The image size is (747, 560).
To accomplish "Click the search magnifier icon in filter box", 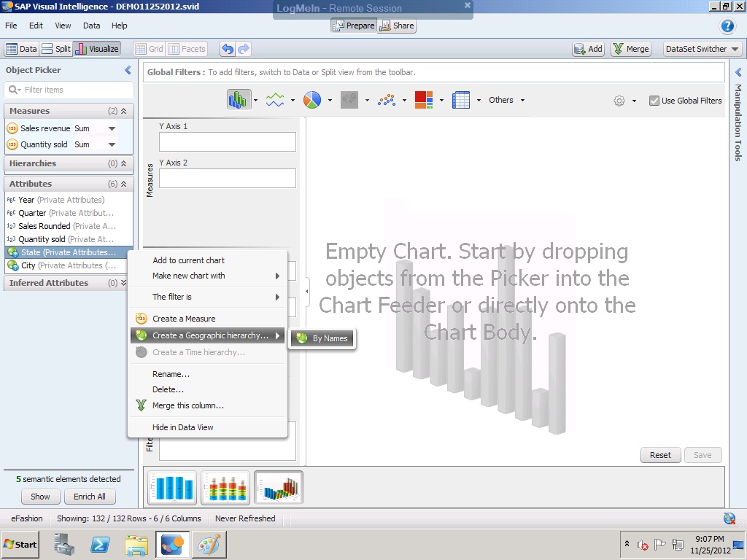I will coord(15,90).
